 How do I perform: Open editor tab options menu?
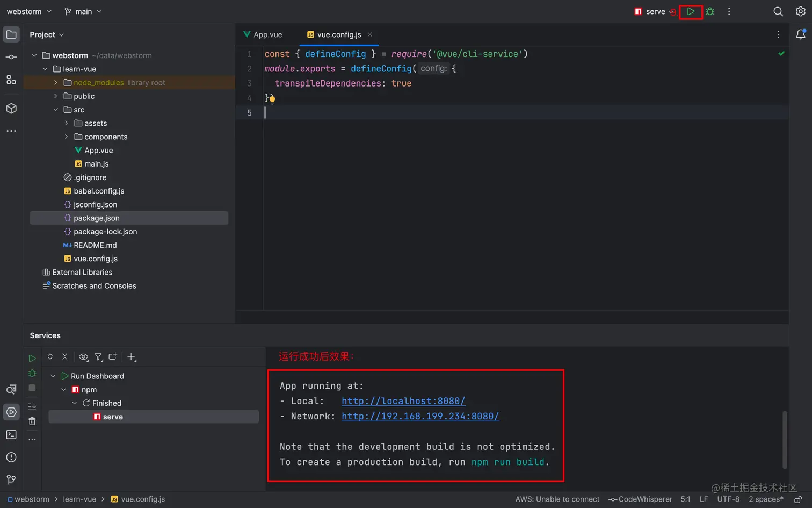pos(778,34)
